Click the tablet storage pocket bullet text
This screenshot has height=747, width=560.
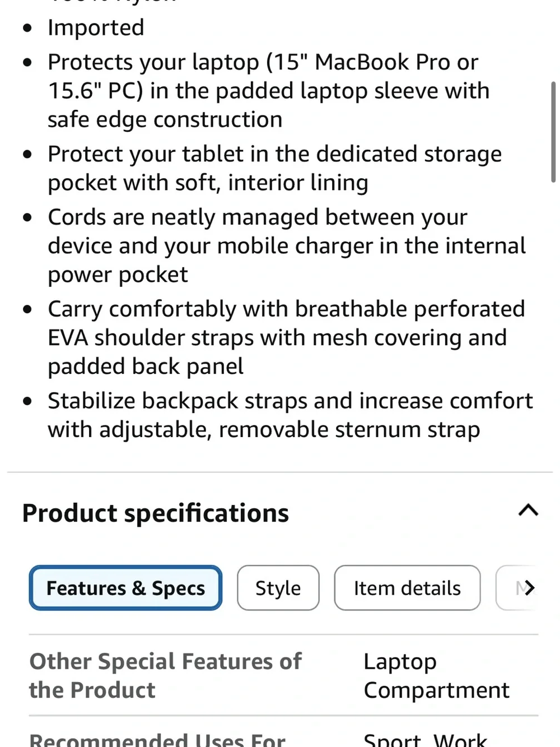point(274,168)
